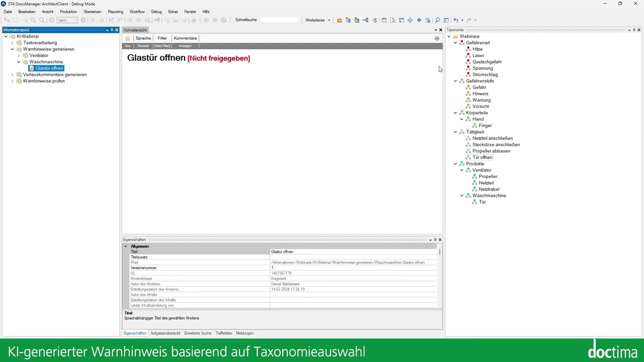Select Tür öffnen taxonomy entry
This screenshot has width=644, height=362.
482,157
